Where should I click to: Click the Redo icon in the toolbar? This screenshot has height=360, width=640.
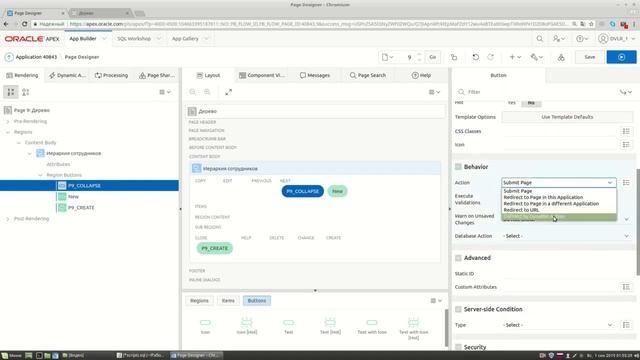(x=491, y=57)
